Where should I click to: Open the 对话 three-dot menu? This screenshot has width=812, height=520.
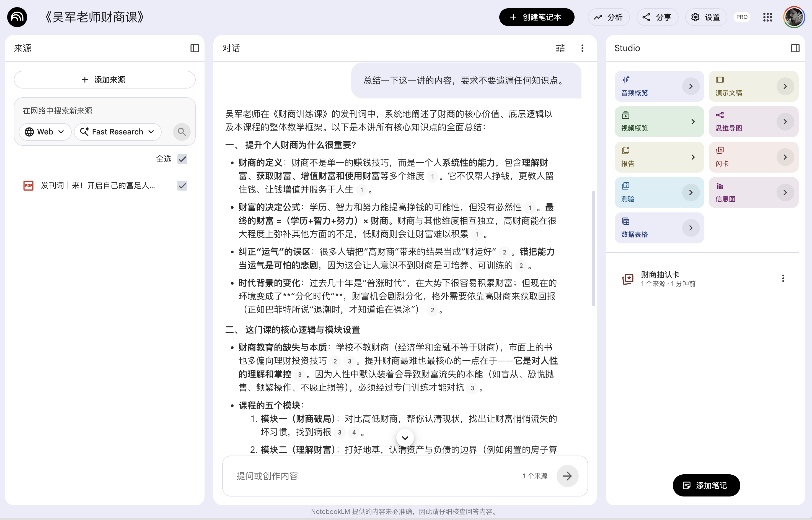click(x=582, y=48)
